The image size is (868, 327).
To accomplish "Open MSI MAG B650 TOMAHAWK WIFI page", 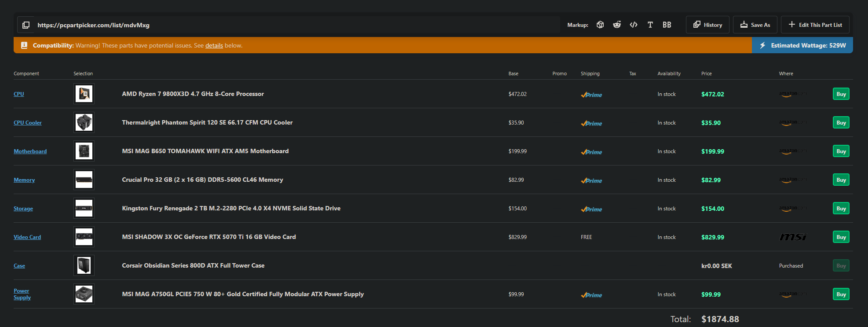I will tap(205, 151).
